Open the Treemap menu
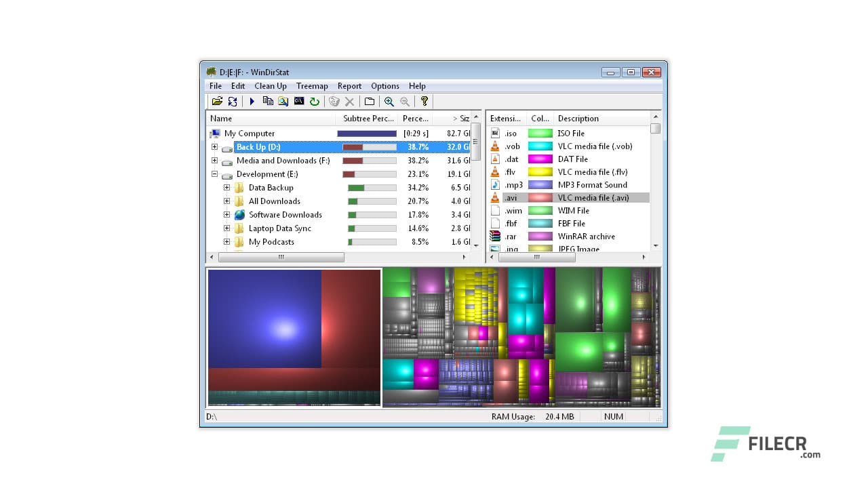 pos(312,86)
